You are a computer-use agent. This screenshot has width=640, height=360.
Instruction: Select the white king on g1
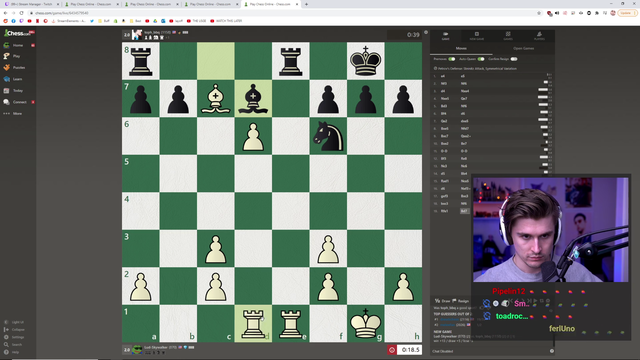366,324
